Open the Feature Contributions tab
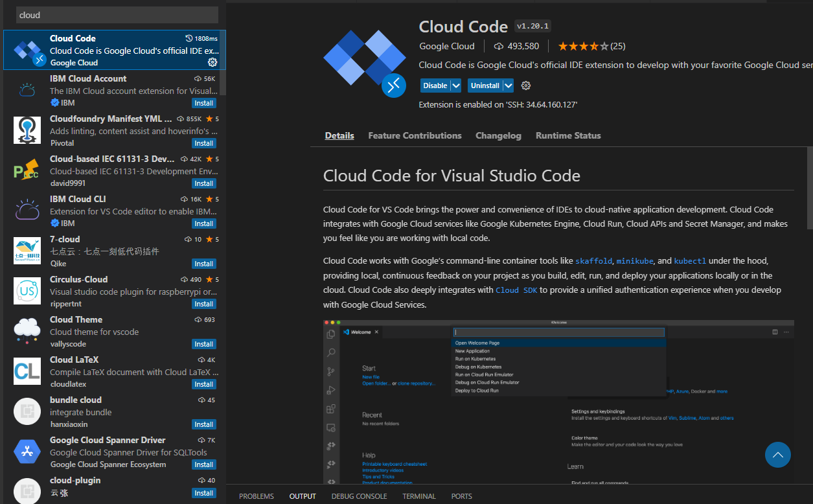813x504 pixels. [x=415, y=135]
